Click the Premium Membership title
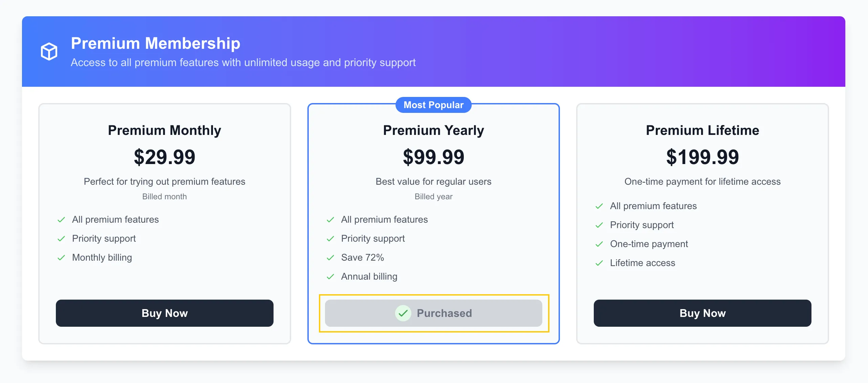Screen dimensions: 868x383 (156, 43)
